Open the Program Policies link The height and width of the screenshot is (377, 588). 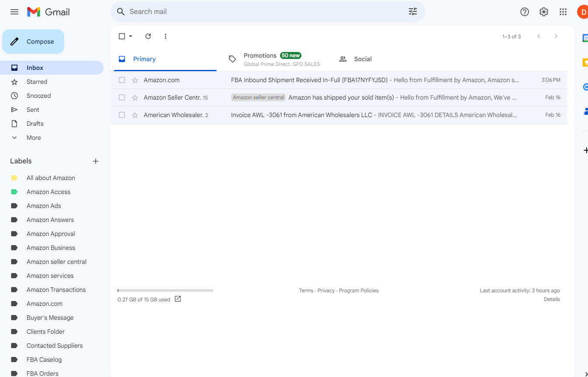pyautogui.click(x=359, y=291)
